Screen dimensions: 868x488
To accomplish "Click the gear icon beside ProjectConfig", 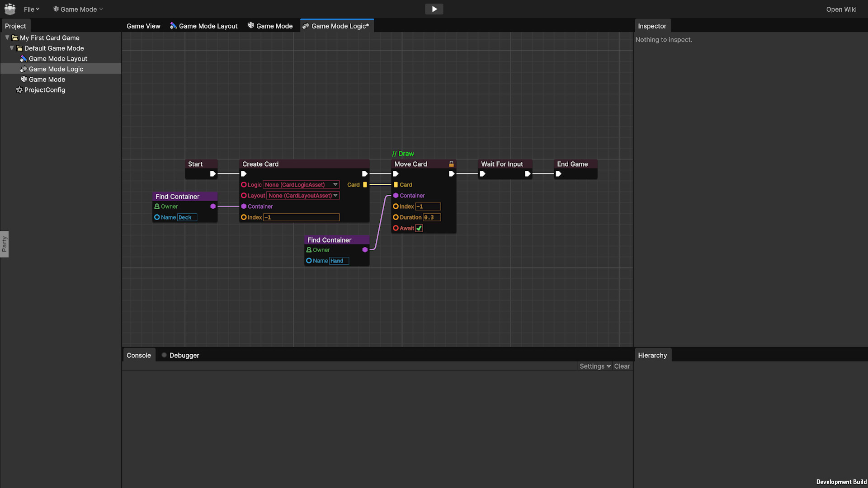I will [x=19, y=90].
